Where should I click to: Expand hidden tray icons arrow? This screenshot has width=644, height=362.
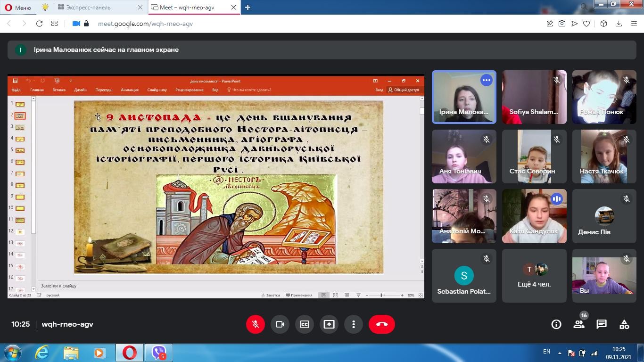coord(560,353)
